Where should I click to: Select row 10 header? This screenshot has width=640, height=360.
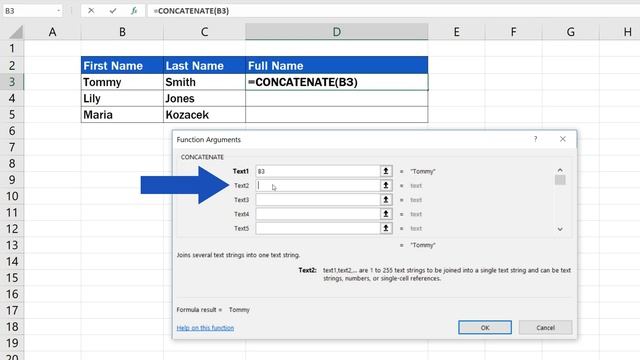(12, 196)
